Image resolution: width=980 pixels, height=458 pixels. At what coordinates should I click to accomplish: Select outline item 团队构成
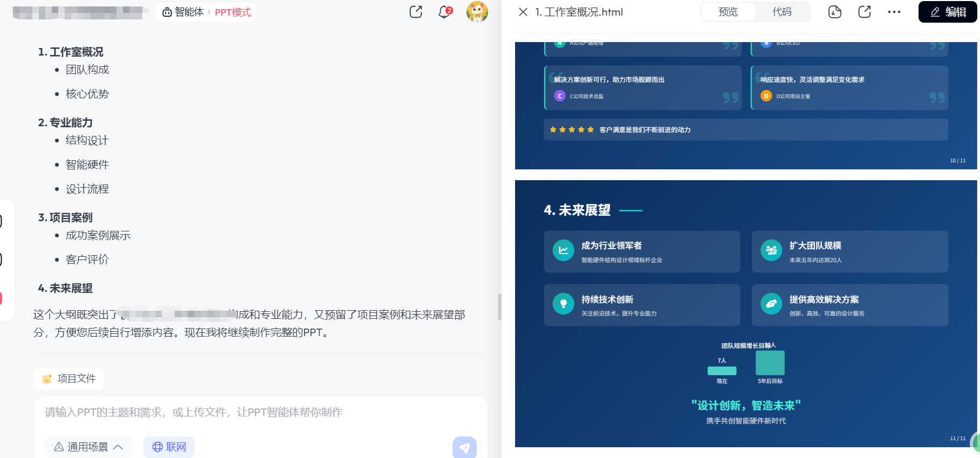87,70
